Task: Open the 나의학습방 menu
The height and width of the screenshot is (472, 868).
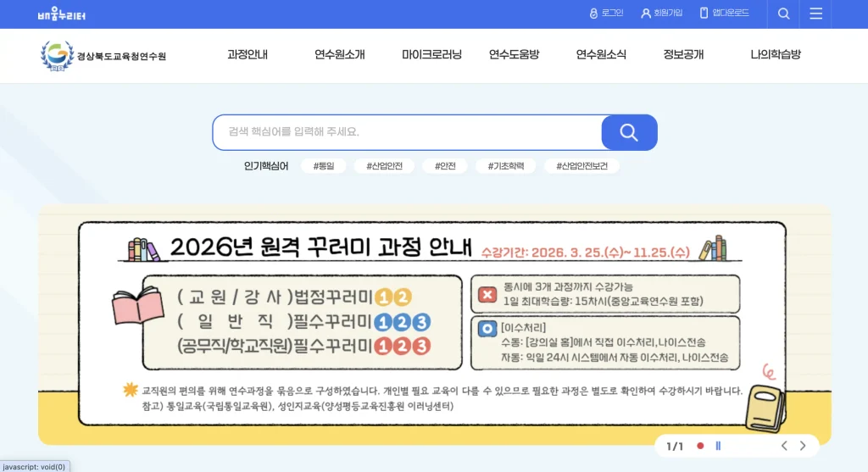Action: (775, 55)
